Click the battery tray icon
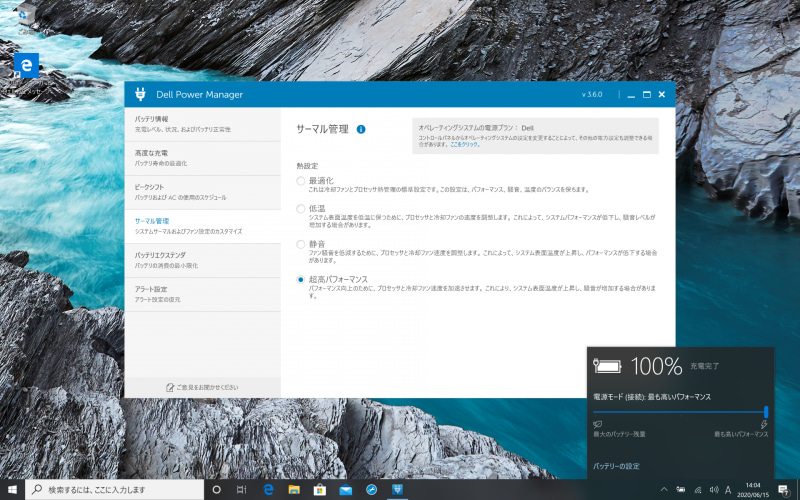Image resolution: width=800 pixels, height=500 pixels. [x=681, y=490]
